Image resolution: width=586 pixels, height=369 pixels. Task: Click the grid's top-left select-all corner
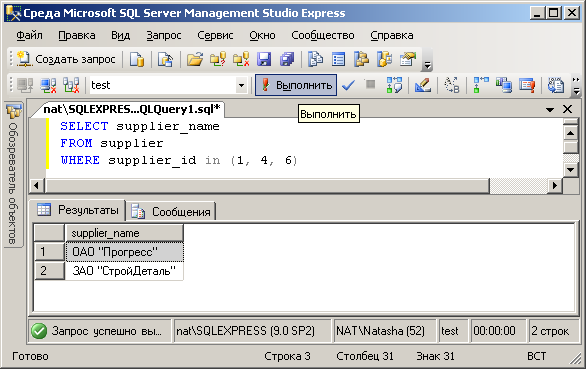[x=49, y=233]
